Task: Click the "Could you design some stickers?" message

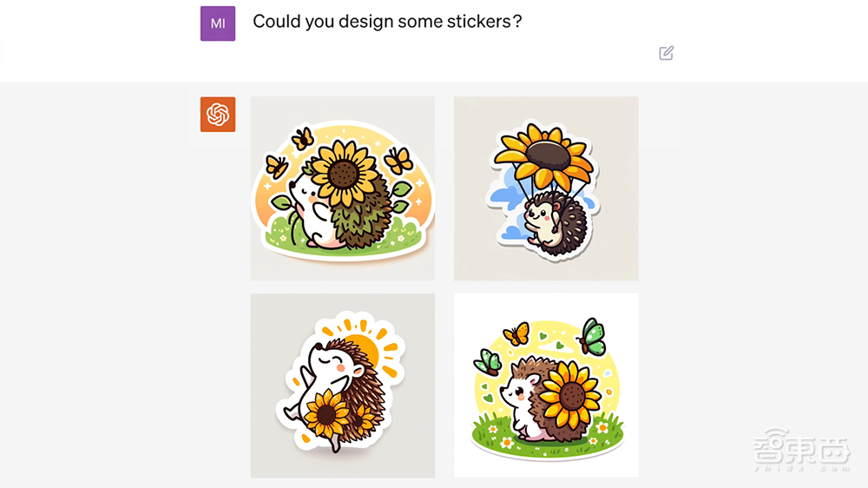Action: coord(387,22)
